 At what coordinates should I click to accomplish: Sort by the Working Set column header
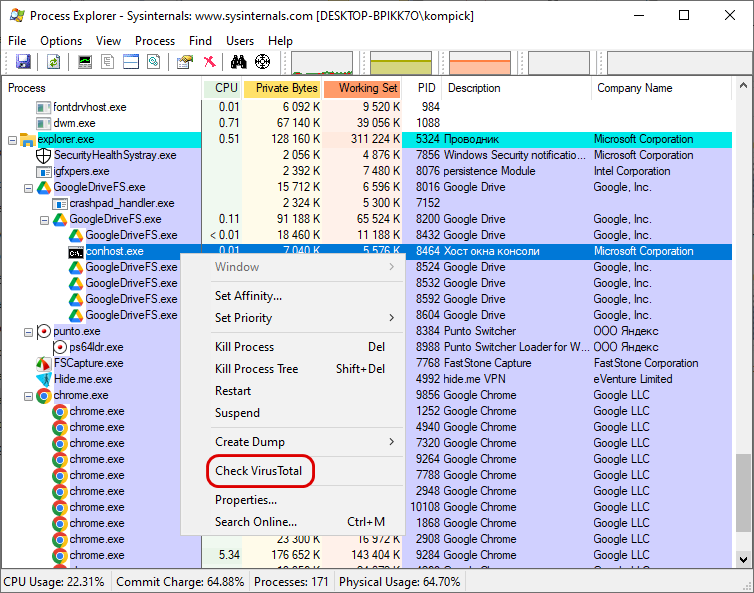[362, 88]
